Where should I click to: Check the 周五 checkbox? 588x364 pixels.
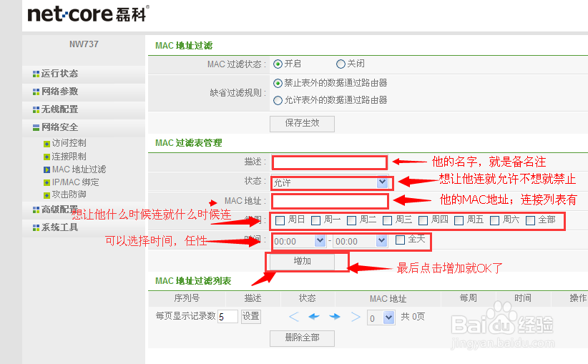[459, 220]
